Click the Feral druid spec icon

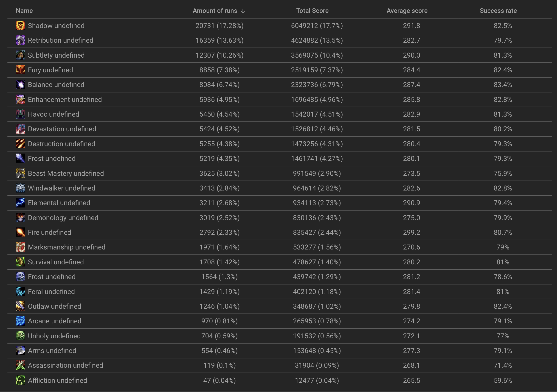tap(20, 291)
